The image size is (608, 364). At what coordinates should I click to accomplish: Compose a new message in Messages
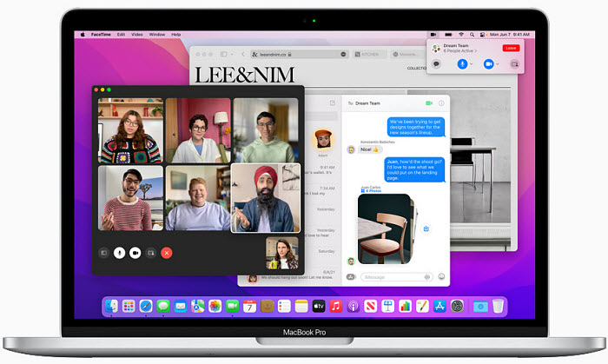(x=333, y=103)
